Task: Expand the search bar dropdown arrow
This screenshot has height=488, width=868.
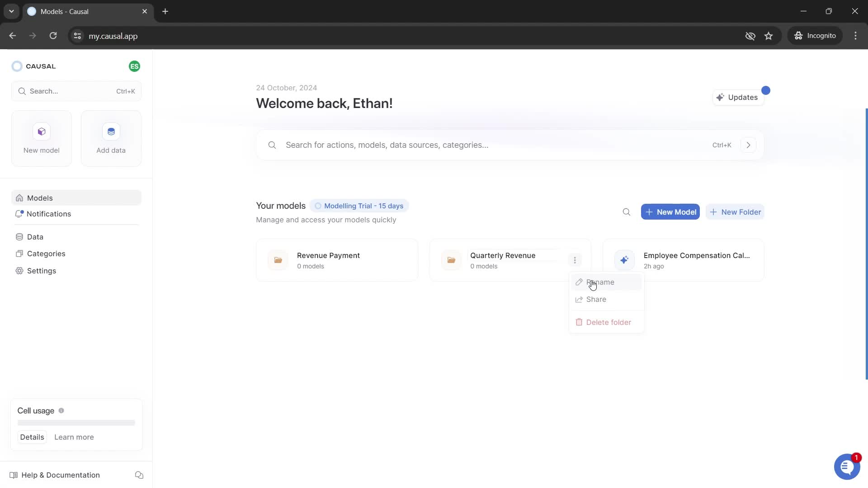Action: tap(750, 145)
